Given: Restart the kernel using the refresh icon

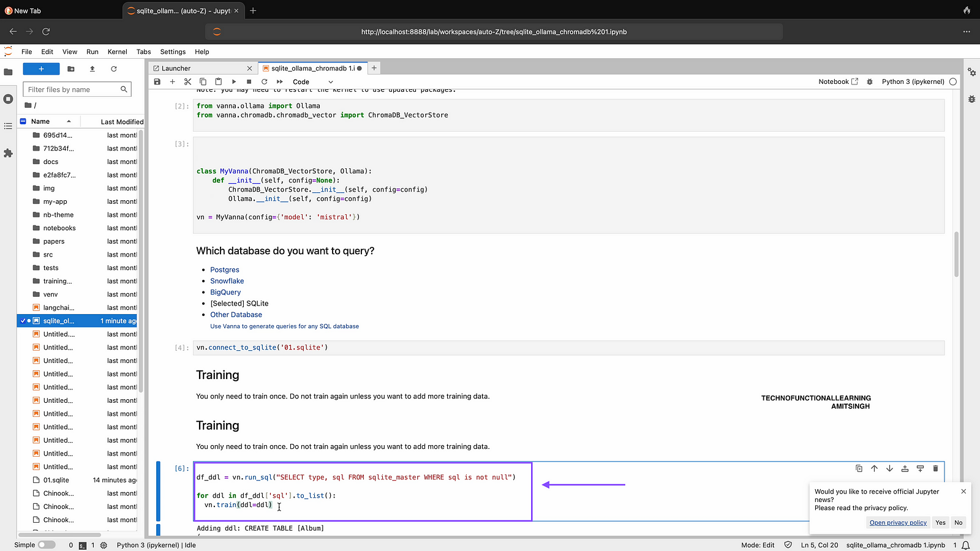Looking at the screenshot, I should 264,81.
